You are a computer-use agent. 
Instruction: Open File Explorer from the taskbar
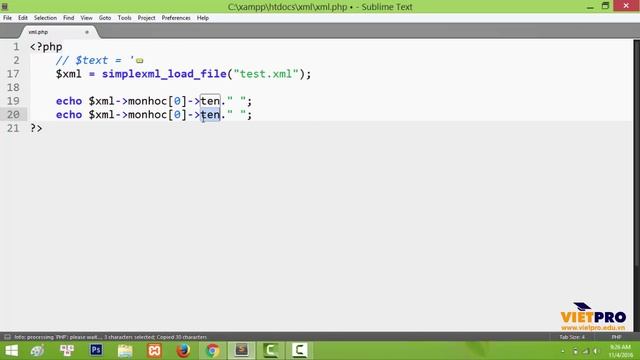[x=125, y=351]
